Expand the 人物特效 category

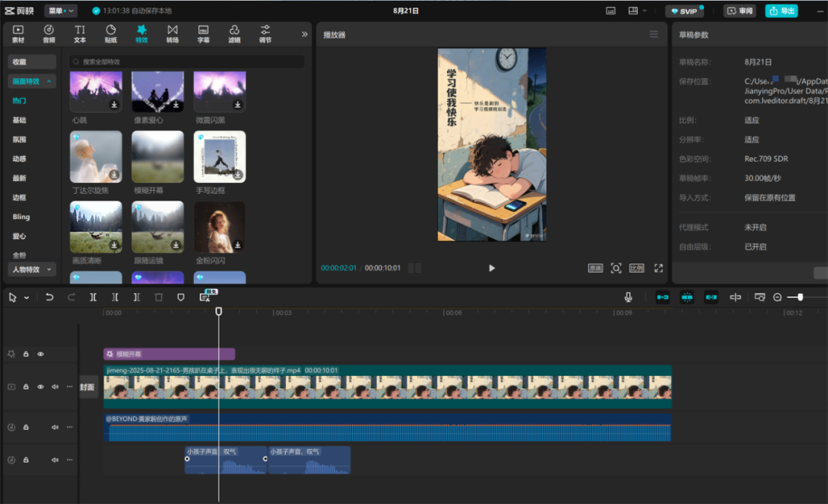31,269
